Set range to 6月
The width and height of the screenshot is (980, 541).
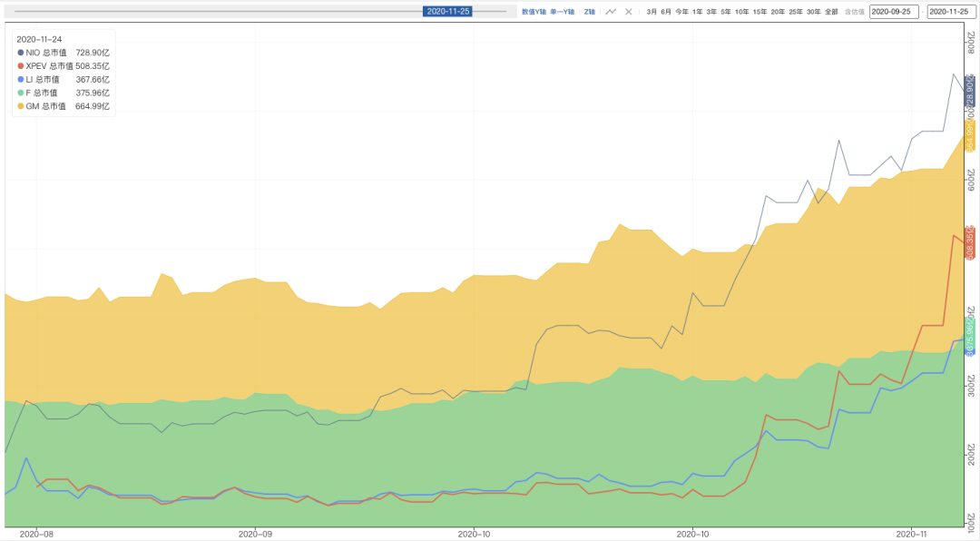tap(666, 12)
